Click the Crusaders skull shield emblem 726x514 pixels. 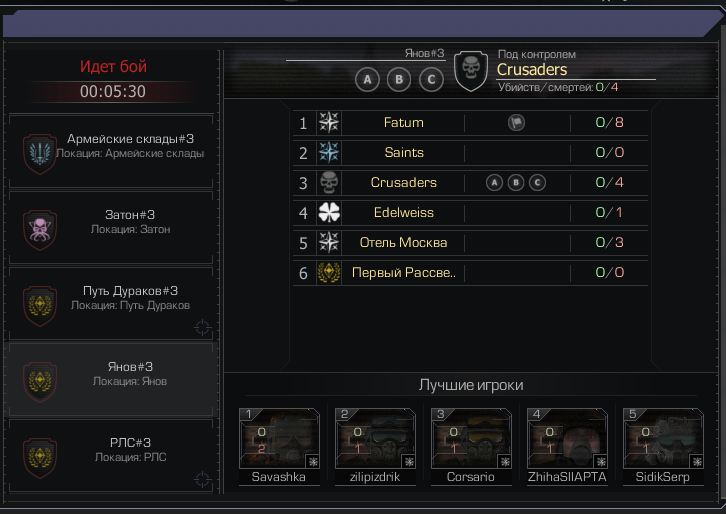(471, 71)
